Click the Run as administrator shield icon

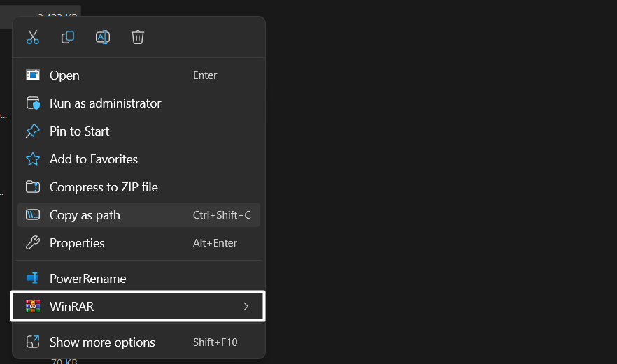(33, 103)
